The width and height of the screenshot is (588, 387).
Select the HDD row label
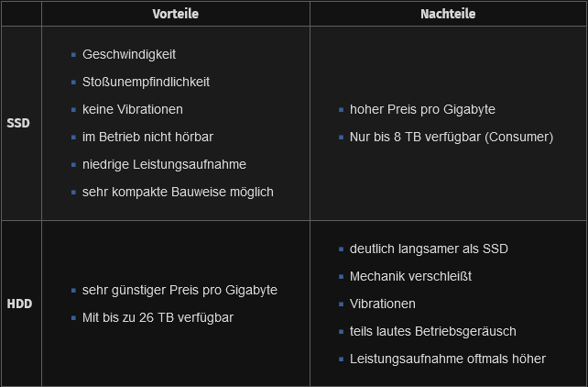click(19, 304)
